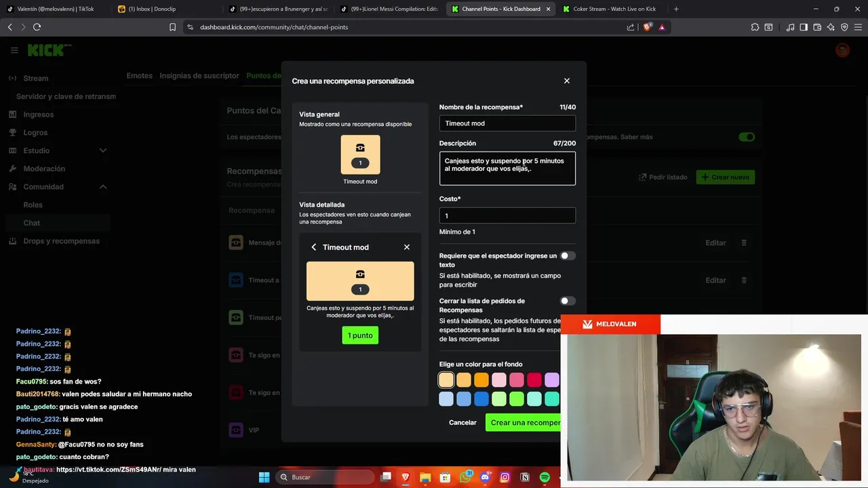Open Drops y recompensas

61,241
